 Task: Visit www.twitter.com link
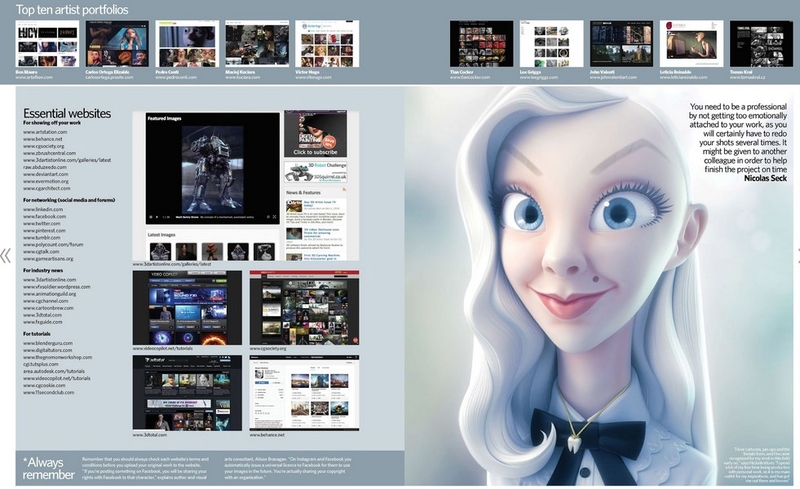[x=41, y=224]
